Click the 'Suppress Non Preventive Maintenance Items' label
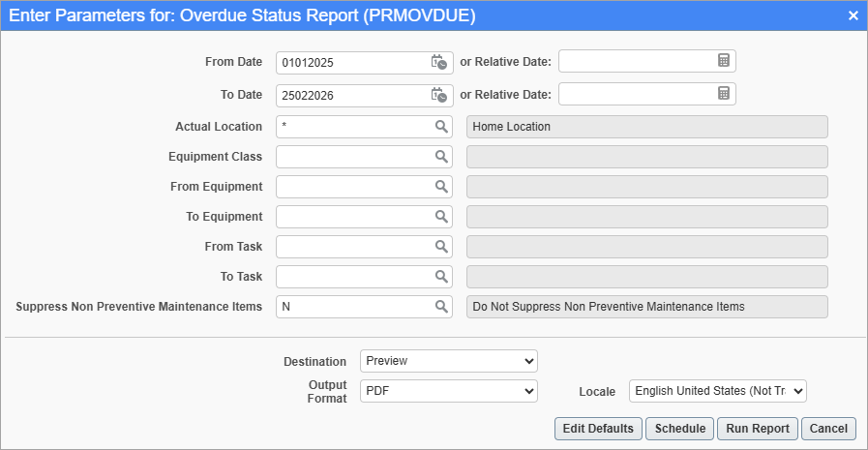 (x=139, y=307)
